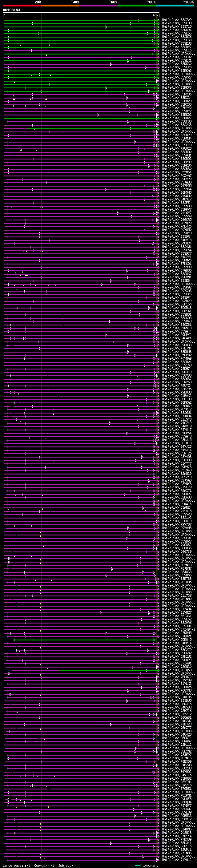This screenshot has width=197, height=868.
Task: Click the purple ~60% identity color segment
Action: [99, 6]
